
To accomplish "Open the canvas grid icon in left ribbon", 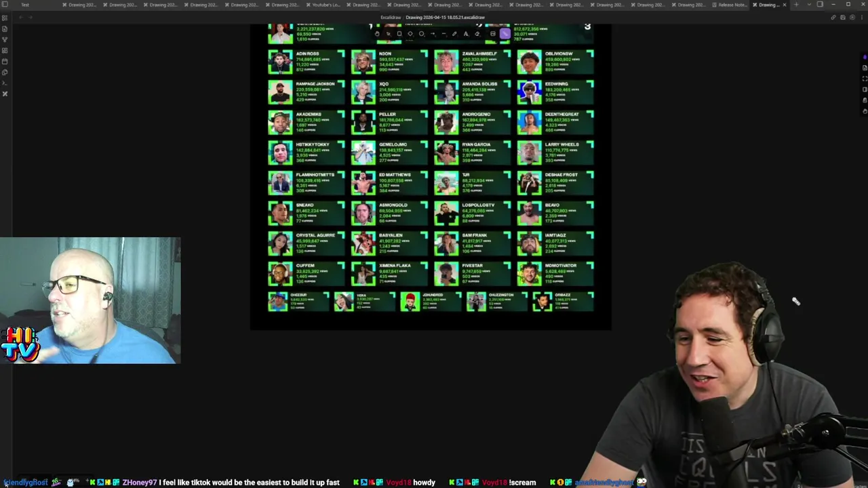I will pyautogui.click(x=5, y=50).
